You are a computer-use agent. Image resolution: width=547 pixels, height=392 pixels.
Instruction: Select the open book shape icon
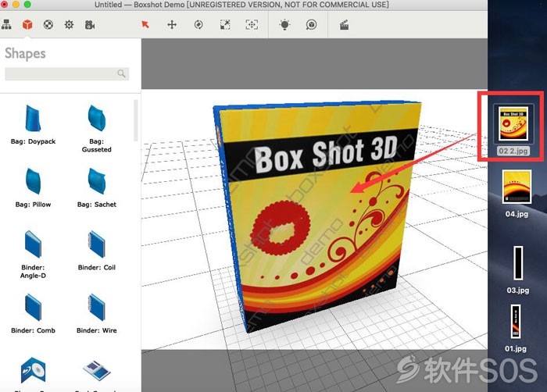[97, 370]
